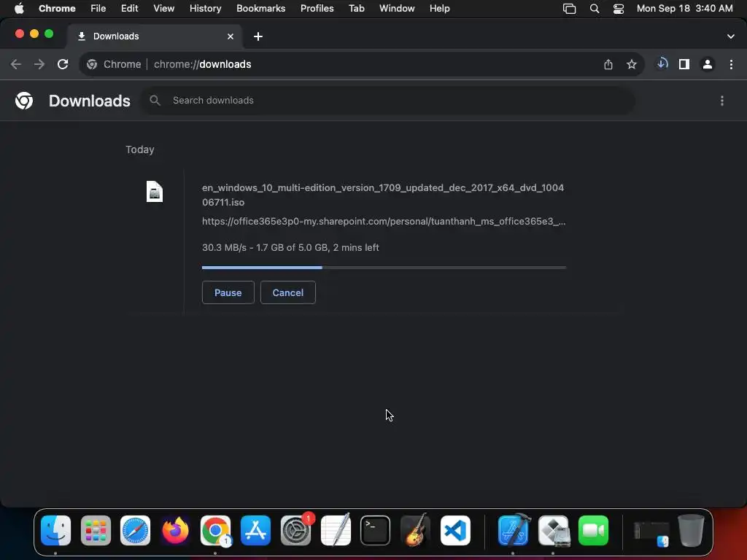The height and width of the screenshot is (560, 747).
Task: Toggle the Chrome side panel icon
Action: 684,64
